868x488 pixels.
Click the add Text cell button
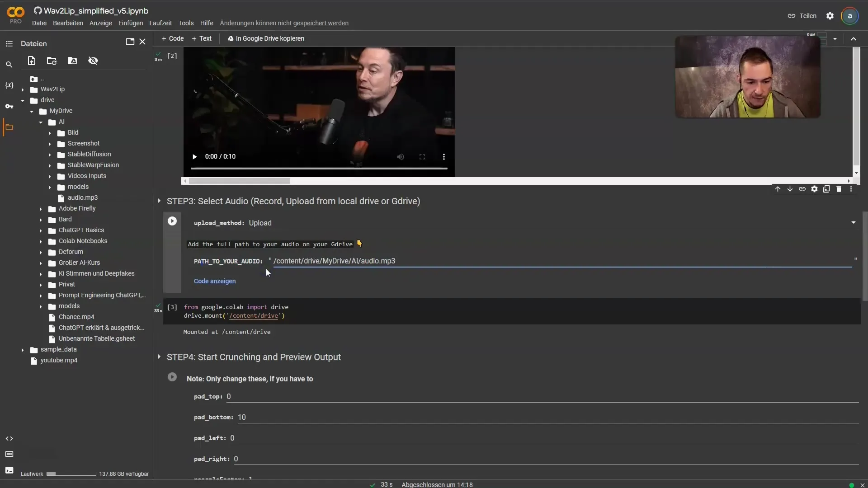coord(201,38)
